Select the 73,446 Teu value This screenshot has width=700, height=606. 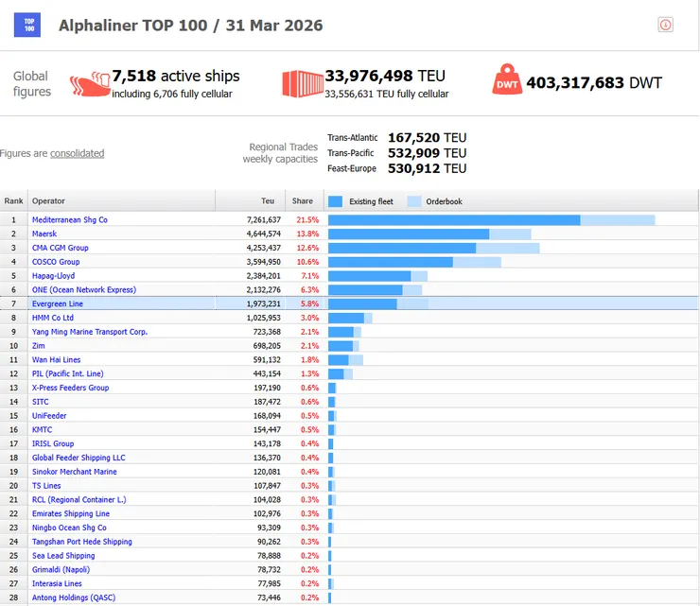click(269, 597)
